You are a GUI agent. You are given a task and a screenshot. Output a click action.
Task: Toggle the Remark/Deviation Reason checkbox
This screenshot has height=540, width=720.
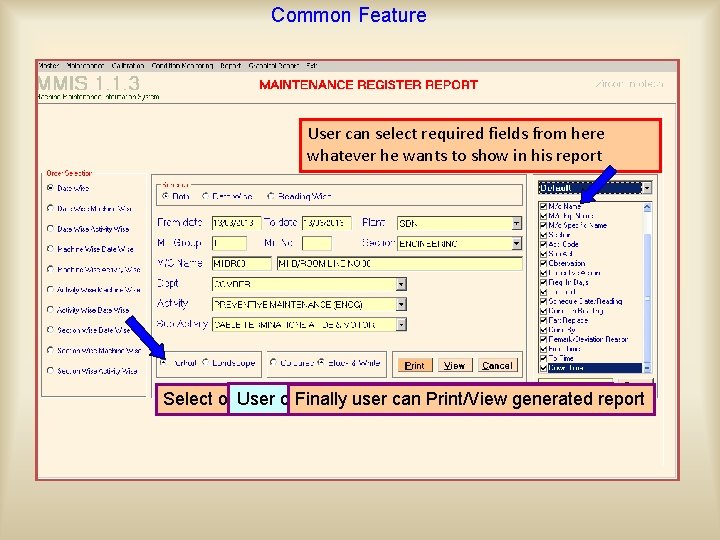[544, 339]
